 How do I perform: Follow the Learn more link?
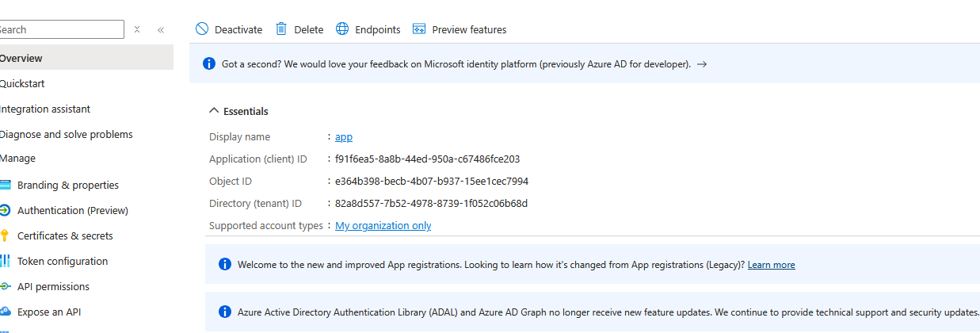[771, 265]
